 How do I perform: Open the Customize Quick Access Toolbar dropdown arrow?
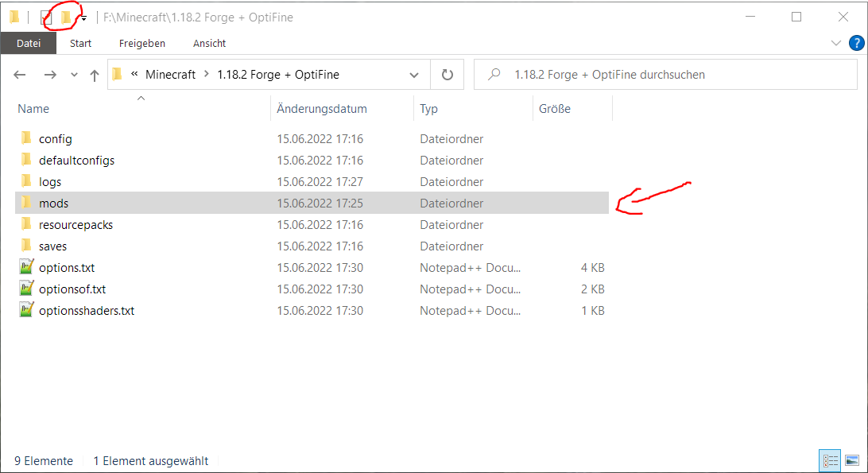point(83,18)
